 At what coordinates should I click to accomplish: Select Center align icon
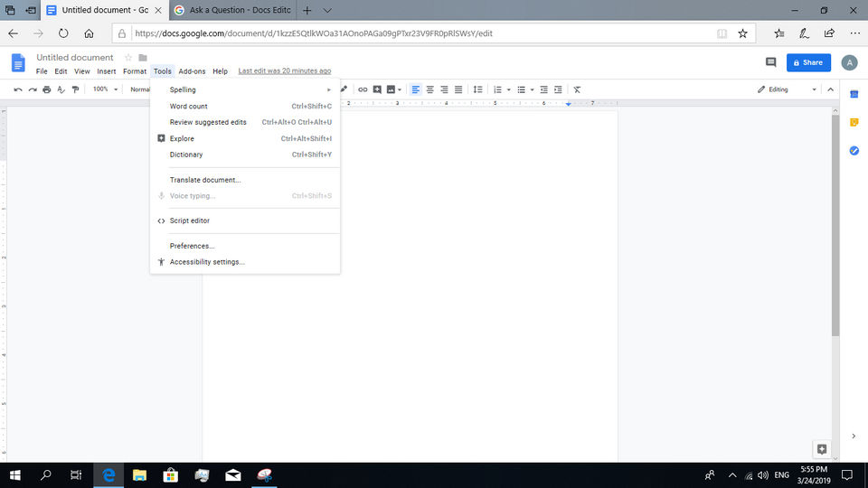(429, 89)
